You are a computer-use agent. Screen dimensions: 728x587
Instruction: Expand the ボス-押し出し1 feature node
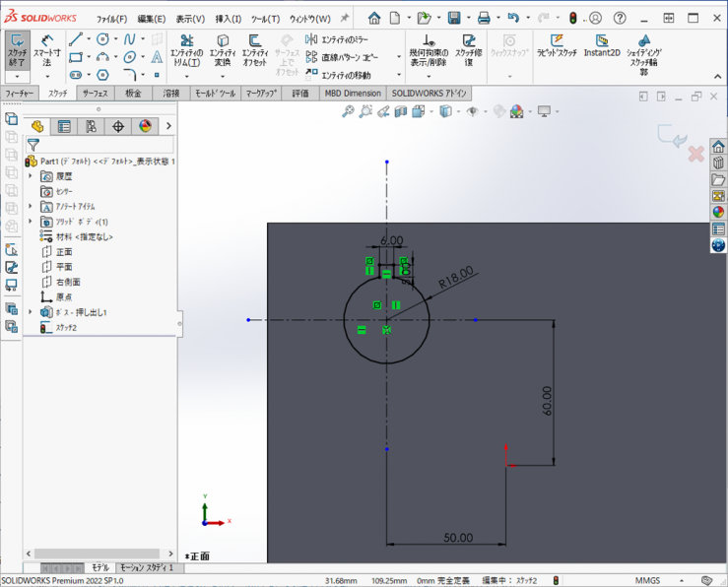[x=31, y=312]
